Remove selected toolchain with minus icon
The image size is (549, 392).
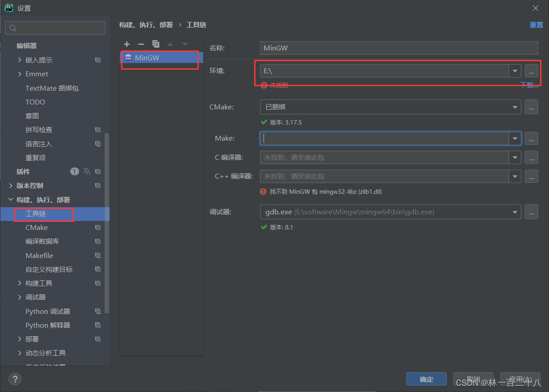coord(141,44)
